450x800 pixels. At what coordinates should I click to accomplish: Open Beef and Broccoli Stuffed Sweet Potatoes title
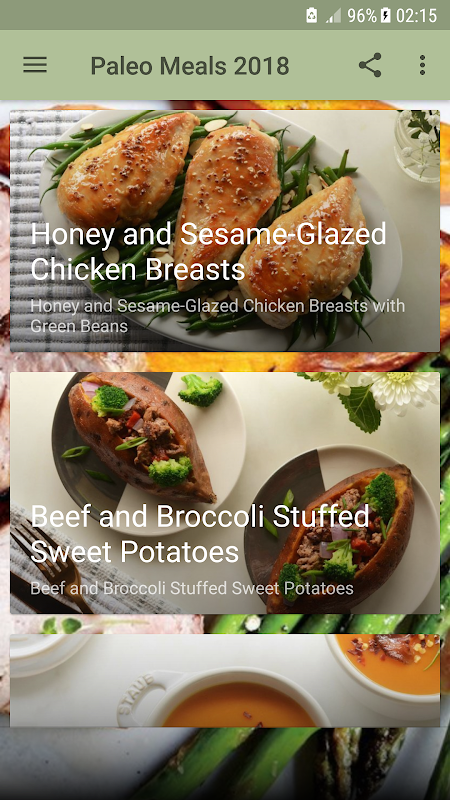(x=200, y=534)
